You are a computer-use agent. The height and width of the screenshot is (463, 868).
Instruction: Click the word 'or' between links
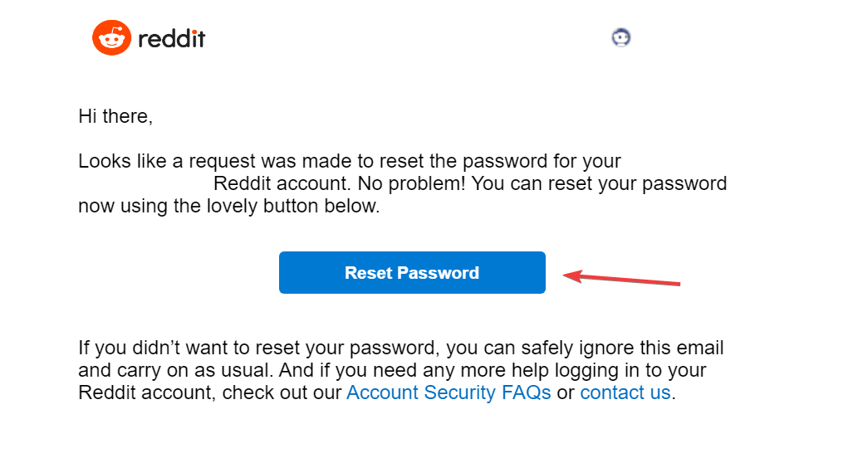click(566, 392)
